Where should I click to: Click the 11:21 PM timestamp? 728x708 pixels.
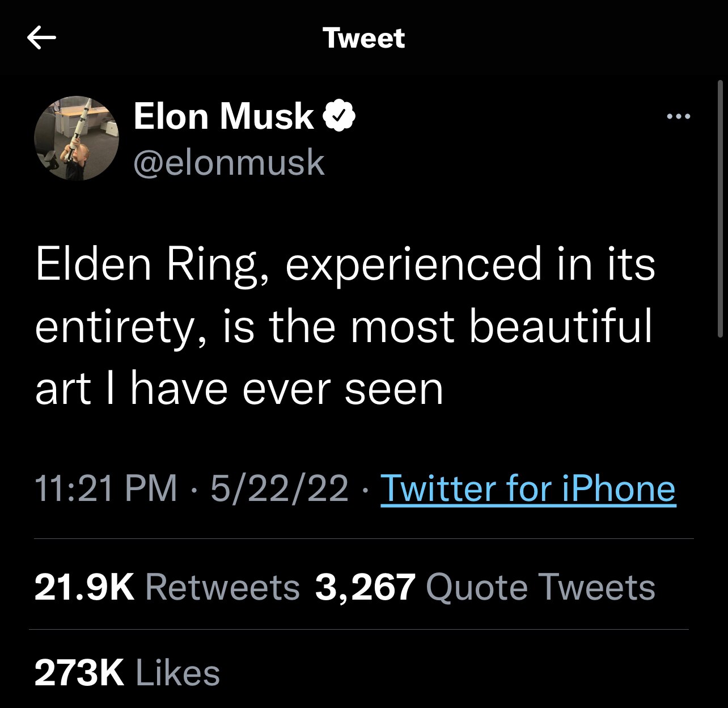point(106,488)
